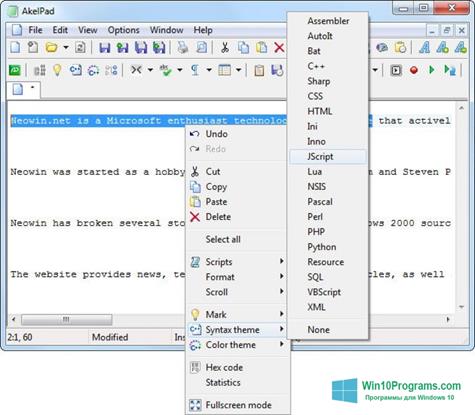Click the table columns toolbar icon
475x415 pixels.
(x=224, y=70)
